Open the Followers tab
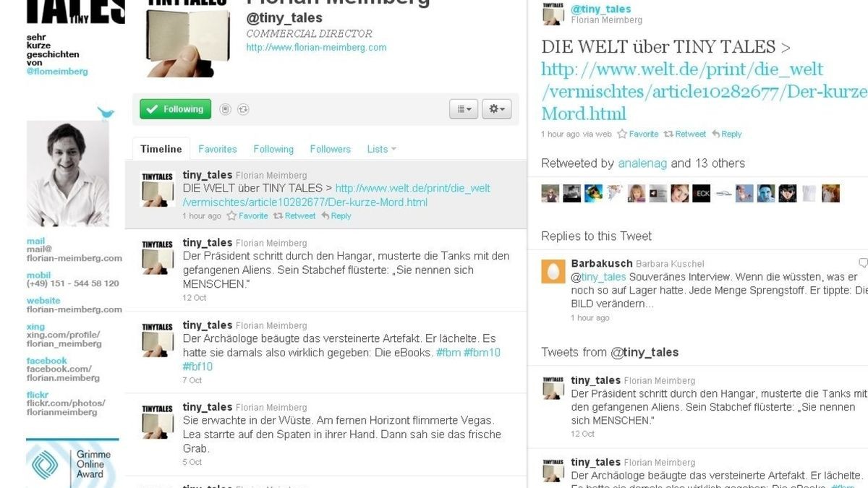868x488 pixels. [x=330, y=149]
